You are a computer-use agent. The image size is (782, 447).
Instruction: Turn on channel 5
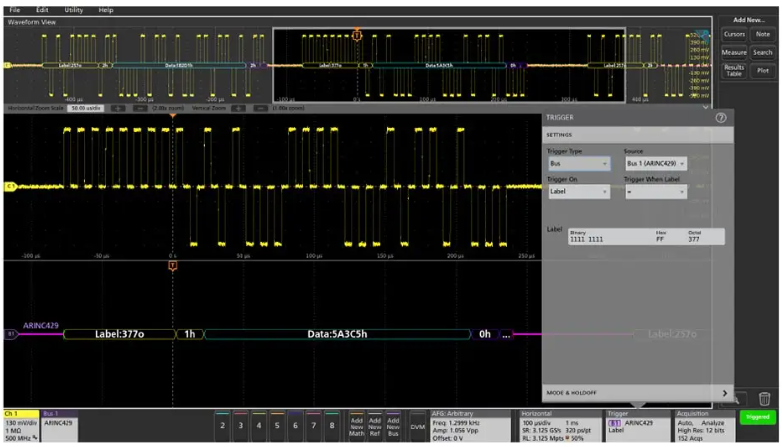point(277,426)
